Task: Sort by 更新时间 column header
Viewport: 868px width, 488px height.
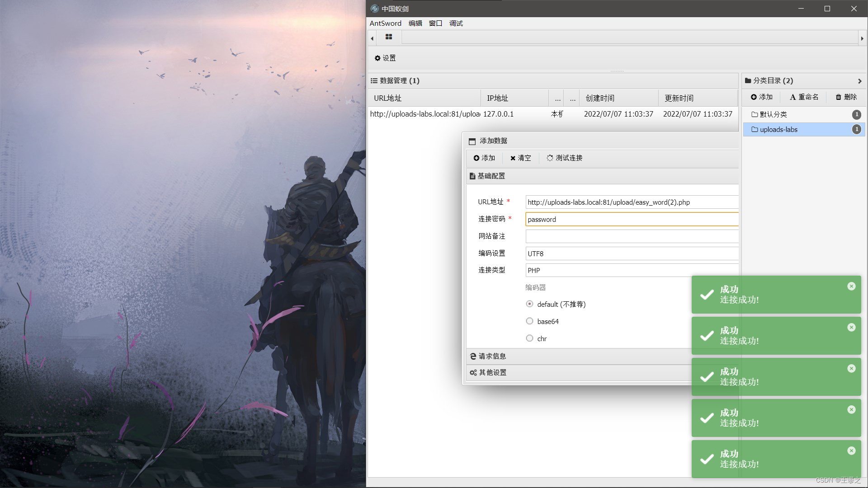Action: (x=698, y=98)
